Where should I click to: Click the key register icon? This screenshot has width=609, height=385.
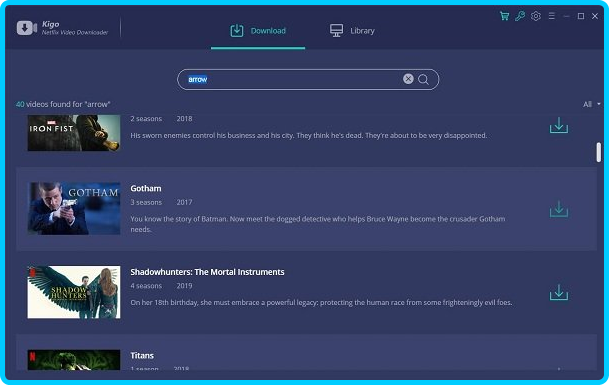coord(520,16)
